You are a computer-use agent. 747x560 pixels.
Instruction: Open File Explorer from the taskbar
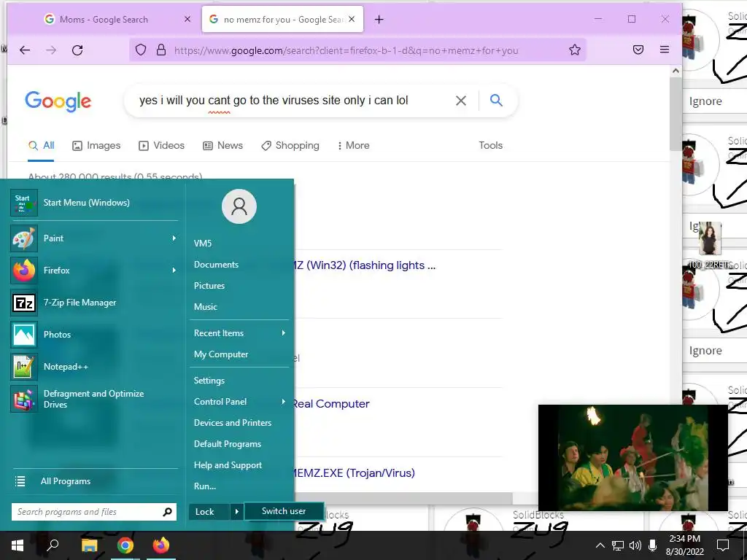click(x=89, y=545)
